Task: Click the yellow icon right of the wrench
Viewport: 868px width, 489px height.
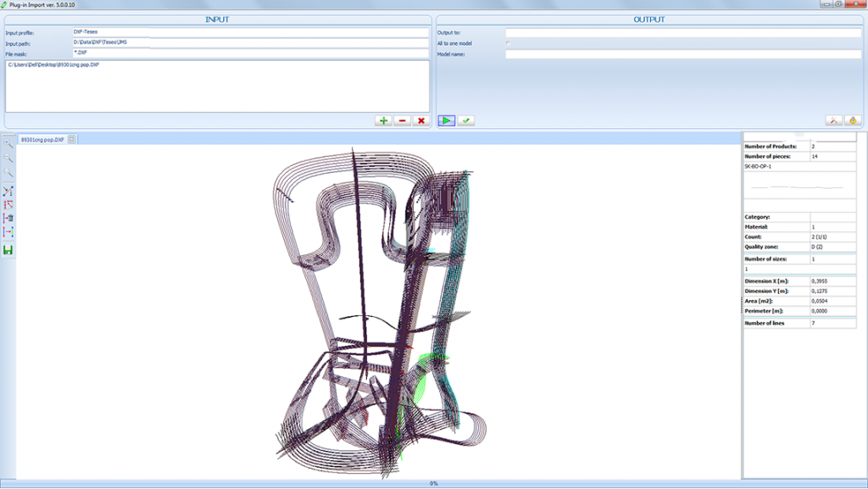Action: click(x=854, y=121)
